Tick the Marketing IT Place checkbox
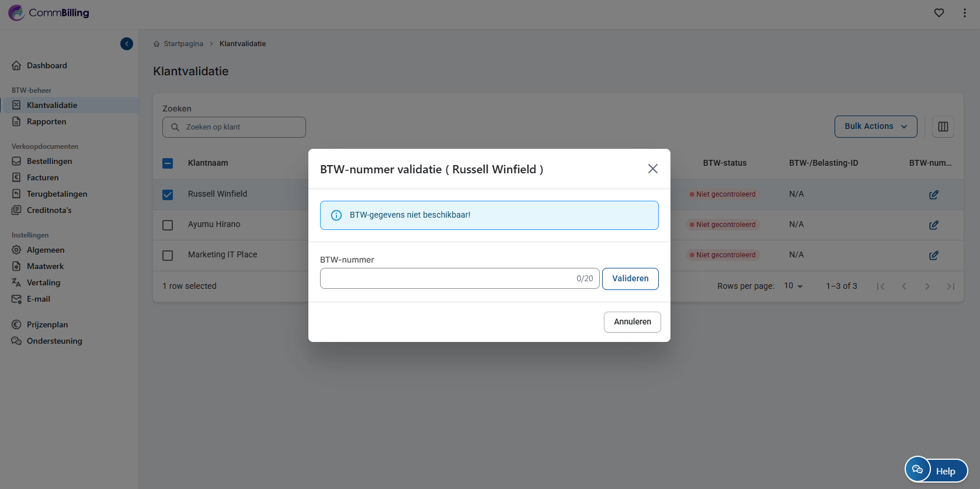The image size is (980, 489). (x=168, y=256)
